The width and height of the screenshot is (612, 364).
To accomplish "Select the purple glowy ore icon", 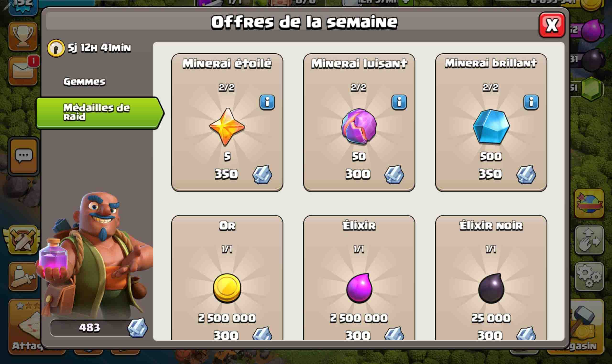I will tap(359, 126).
